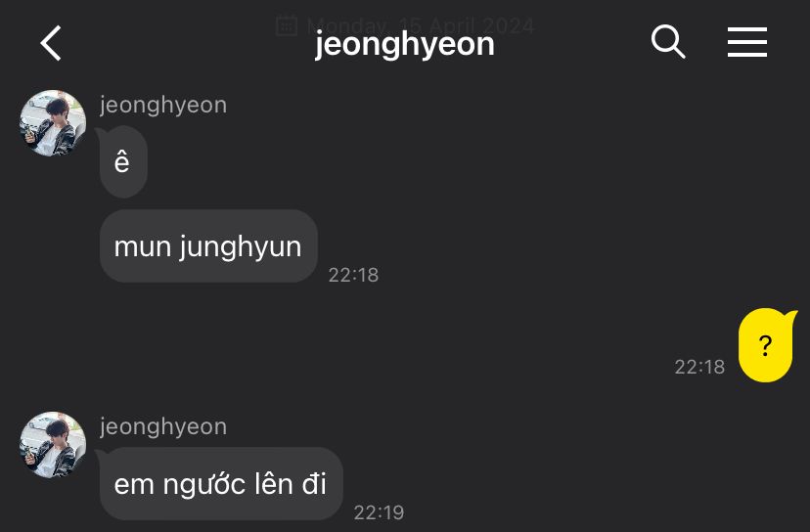
Task: Select the yellow '?' message bubble
Action: coord(766,345)
